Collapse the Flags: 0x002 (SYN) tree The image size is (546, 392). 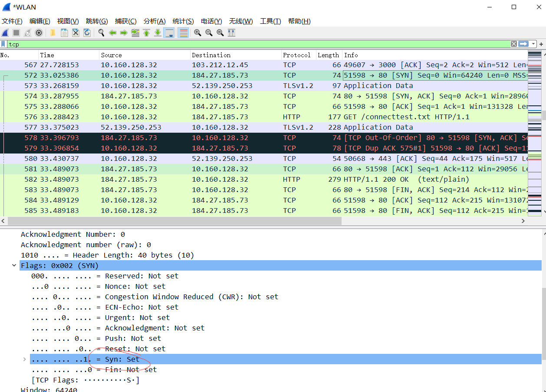click(15, 265)
